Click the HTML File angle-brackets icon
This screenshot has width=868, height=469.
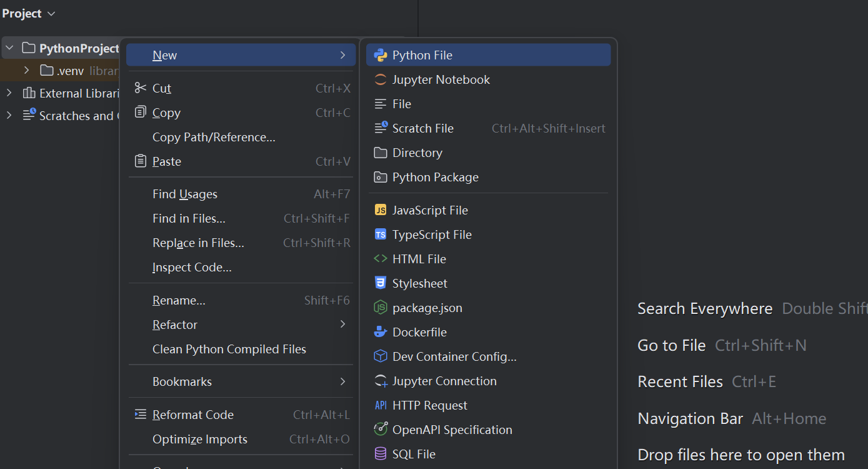[380, 258]
